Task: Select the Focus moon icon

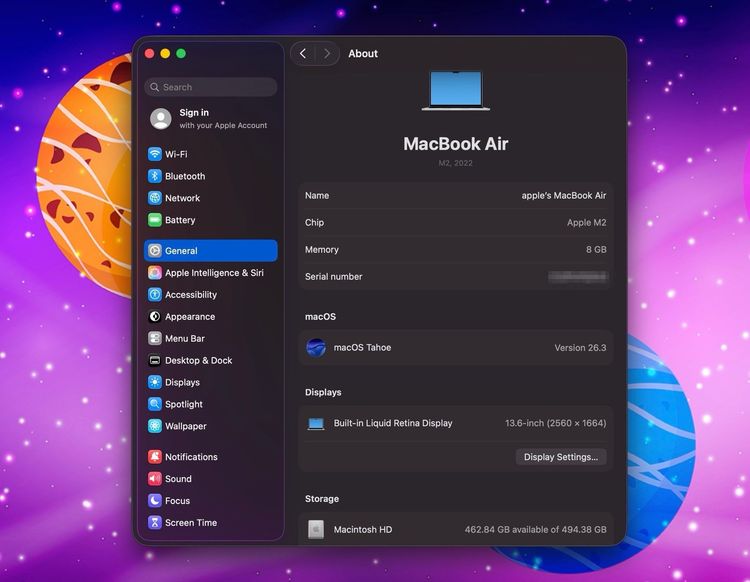Action: pyautogui.click(x=154, y=501)
